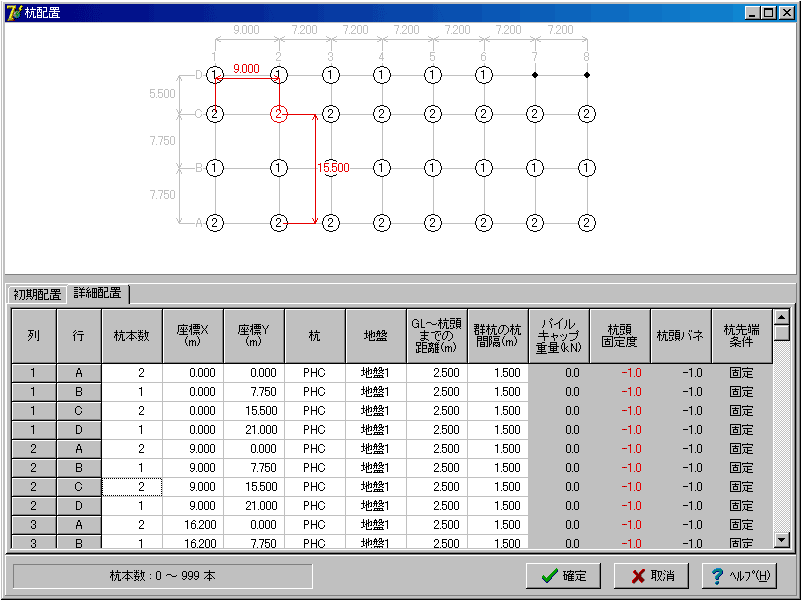Select the red highlighted pile node at C-2
Image resolution: width=801 pixels, height=602 pixels.
[x=279, y=114]
